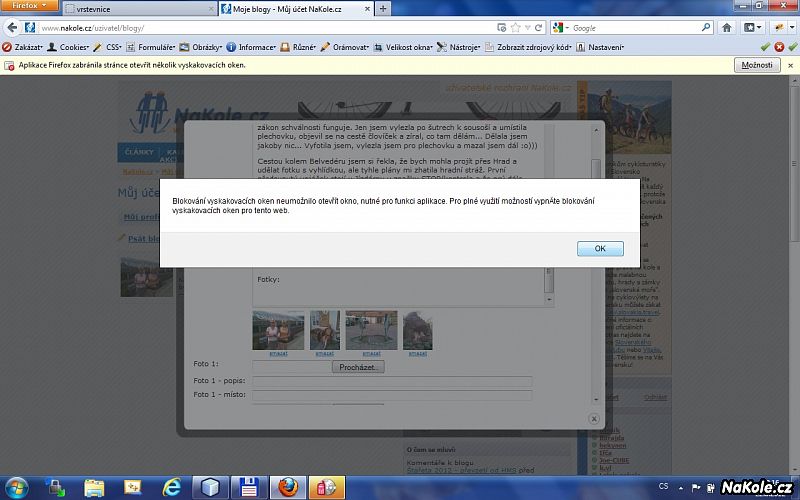Viewport: 800px width, 500px height.
Task: Click the CS language indicator in system tray
Action: click(663, 486)
